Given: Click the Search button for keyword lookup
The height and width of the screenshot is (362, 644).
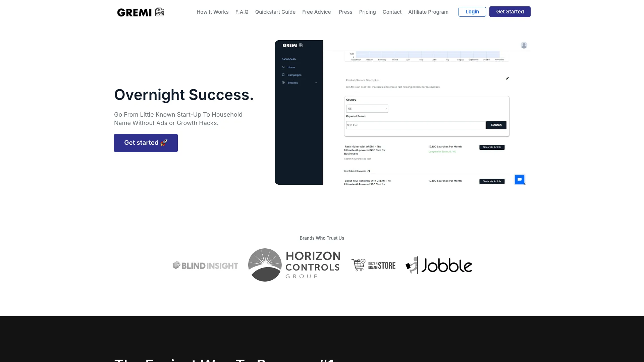Looking at the screenshot, I should click(496, 125).
